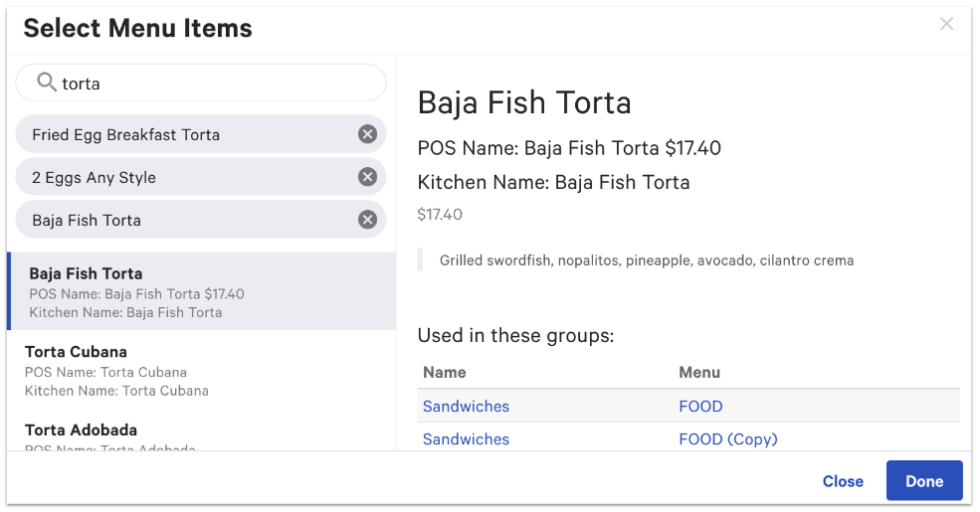Open the FOOD menu link

700,406
